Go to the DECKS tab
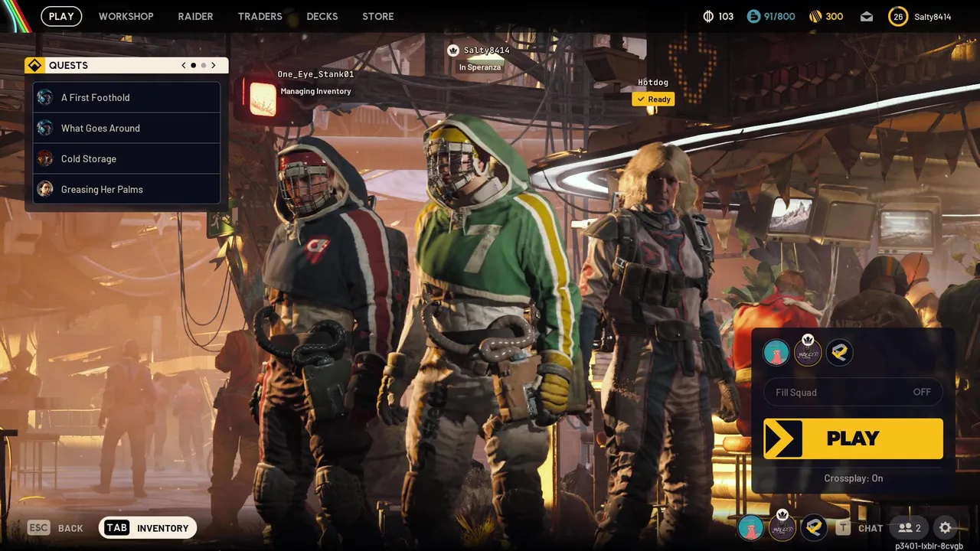The width and height of the screenshot is (980, 551). (x=322, y=16)
